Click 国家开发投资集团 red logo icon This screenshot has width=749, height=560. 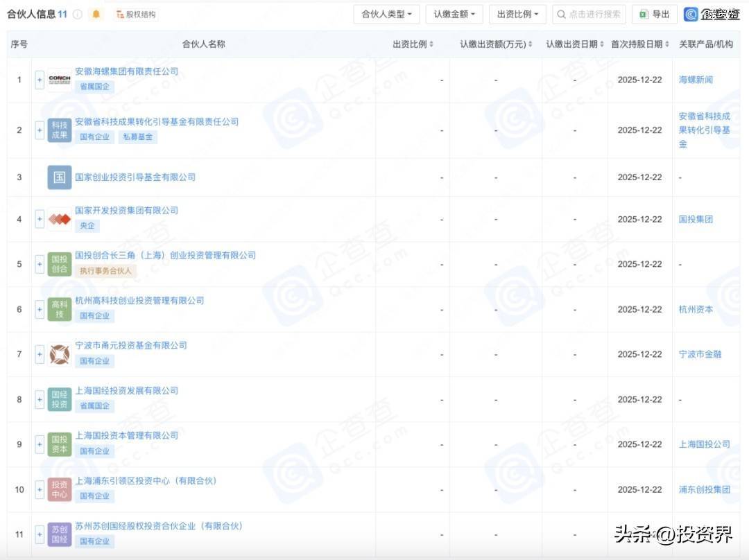pos(60,219)
